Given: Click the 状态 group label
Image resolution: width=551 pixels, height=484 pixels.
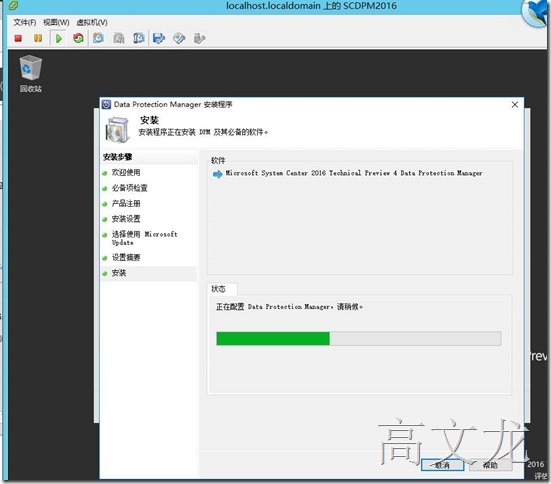Looking at the screenshot, I should pyautogui.click(x=218, y=289).
